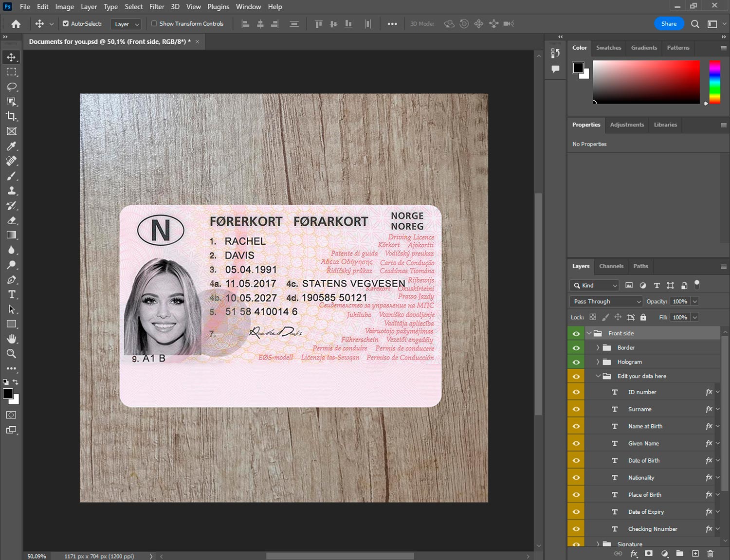Uncheck the Auto-Select checkbox
Screen dimensions: 730x560
pyautogui.click(x=66, y=23)
